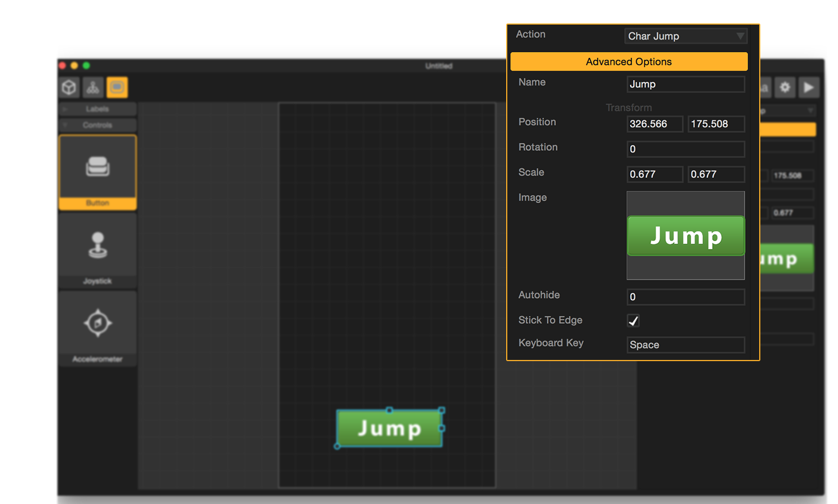Uncheck the Stick To Edge checkbox
The width and height of the screenshot is (838, 504).
(x=633, y=321)
